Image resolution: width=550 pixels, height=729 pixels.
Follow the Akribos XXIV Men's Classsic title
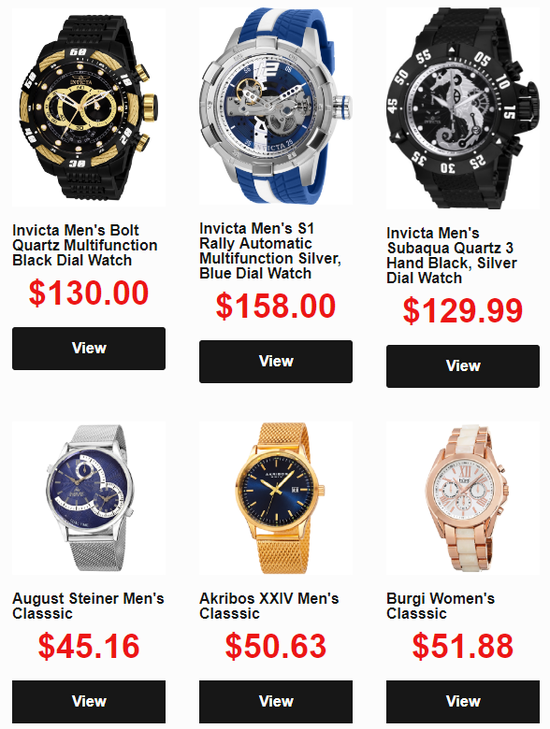[269, 606]
